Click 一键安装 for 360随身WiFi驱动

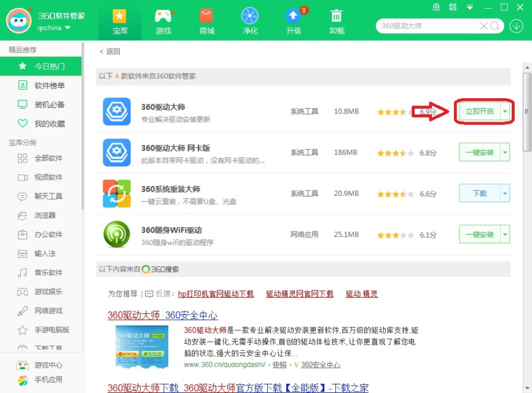click(x=479, y=235)
